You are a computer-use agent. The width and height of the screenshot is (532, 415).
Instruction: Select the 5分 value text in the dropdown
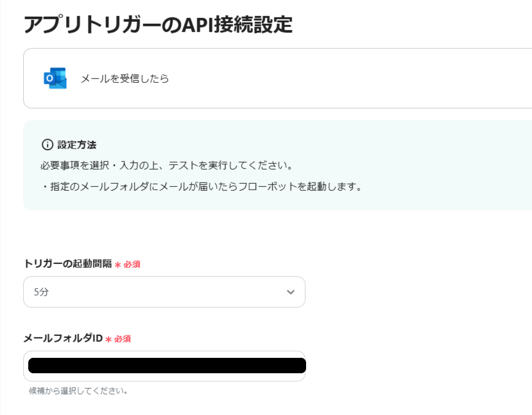pyautogui.click(x=41, y=292)
